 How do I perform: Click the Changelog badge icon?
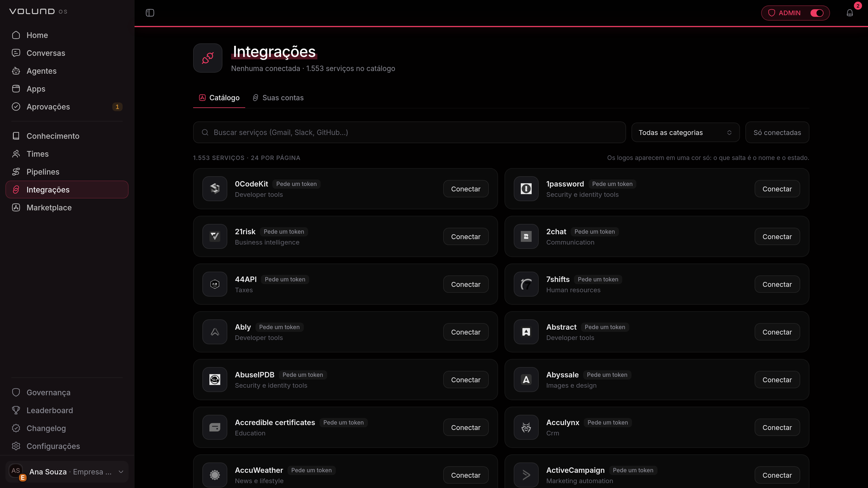(x=16, y=428)
